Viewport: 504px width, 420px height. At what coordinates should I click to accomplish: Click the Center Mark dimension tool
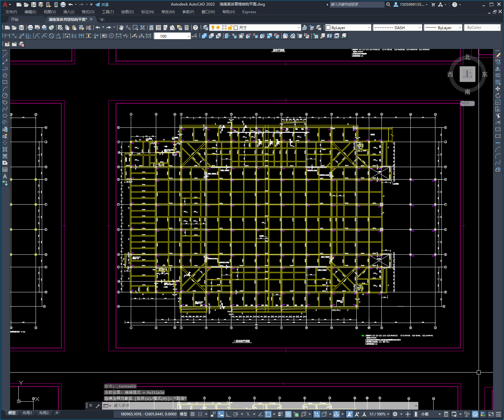tap(112, 36)
